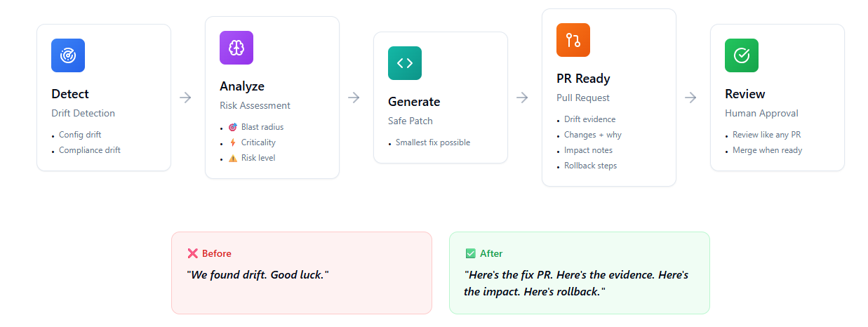Click the green checkbox icon beside After
The image size is (868, 327).
click(x=471, y=253)
